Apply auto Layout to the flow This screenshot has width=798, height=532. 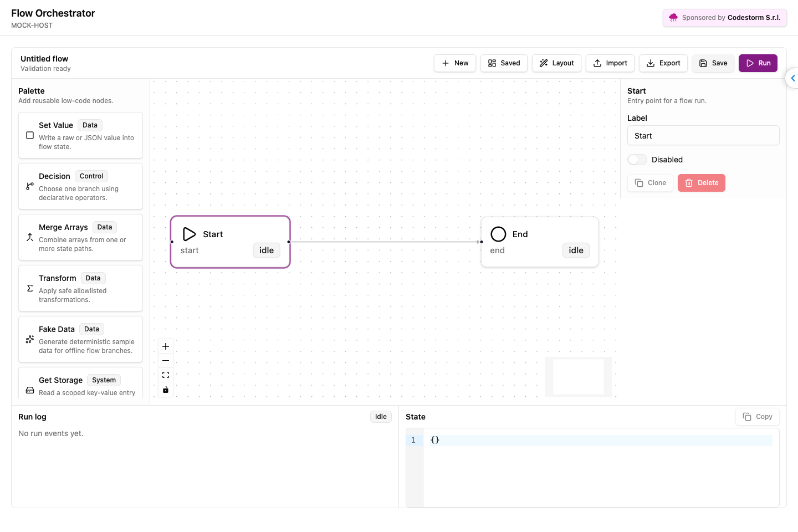point(556,63)
